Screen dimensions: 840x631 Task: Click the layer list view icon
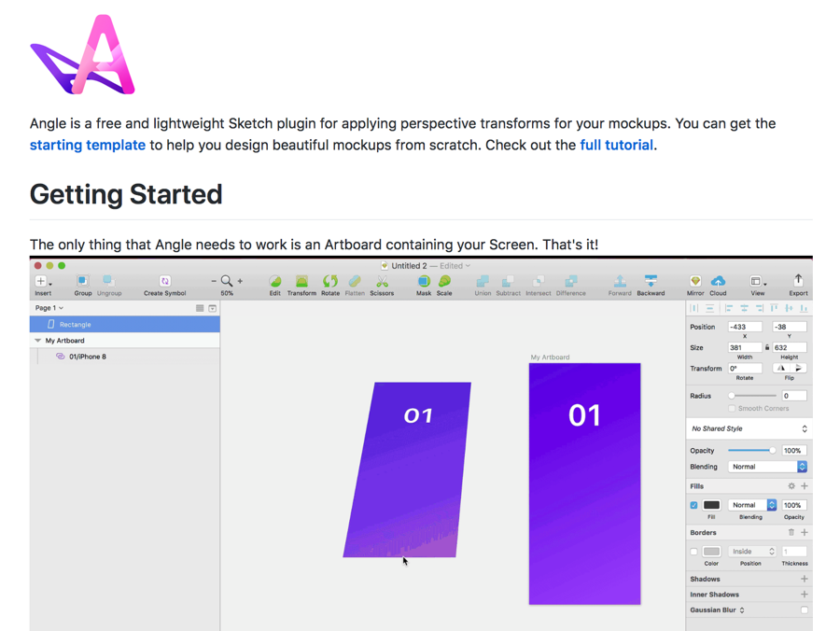(200, 308)
